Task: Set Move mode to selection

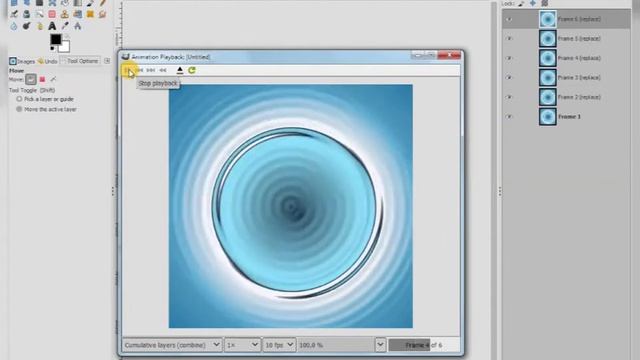Action: pyautogui.click(x=42, y=79)
